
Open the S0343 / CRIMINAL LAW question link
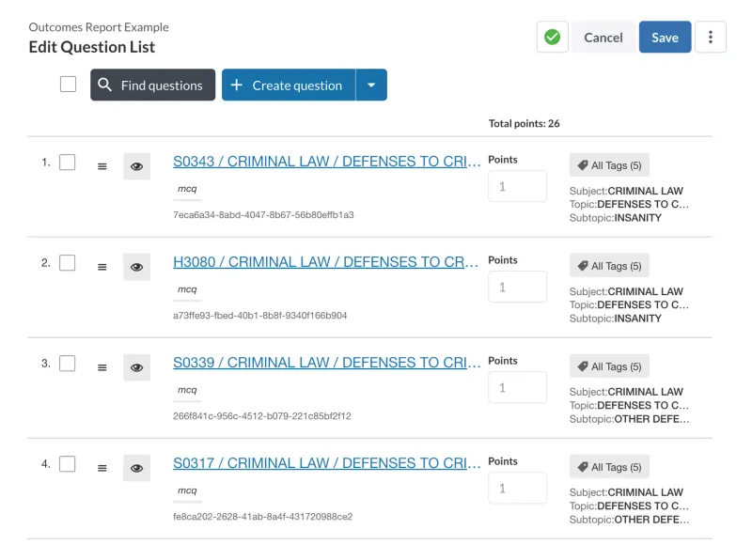pos(326,162)
